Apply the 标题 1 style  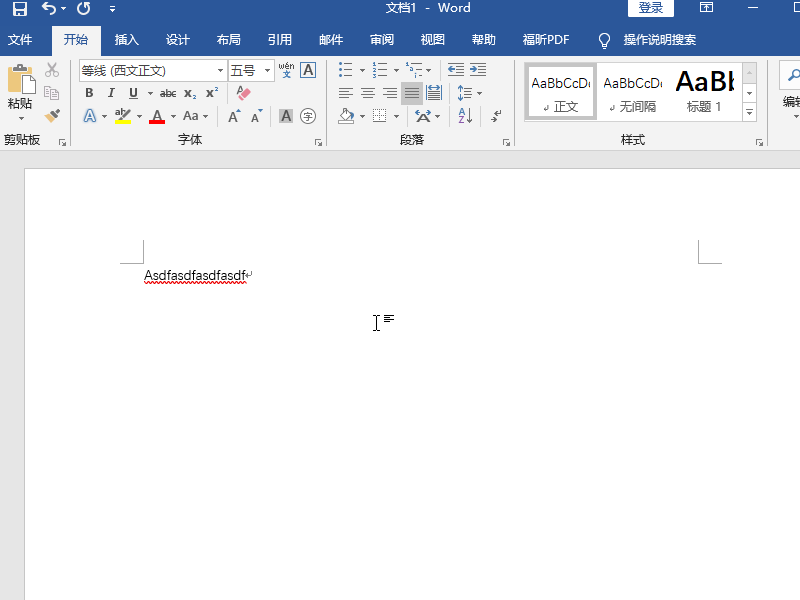(x=704, y=91)
